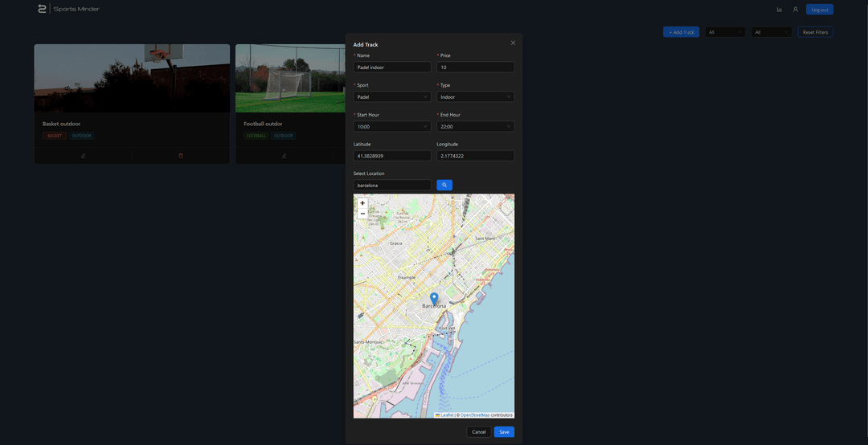Click the Basket outdoor card title
Screen dimensions: 868x445
[61, 124]
